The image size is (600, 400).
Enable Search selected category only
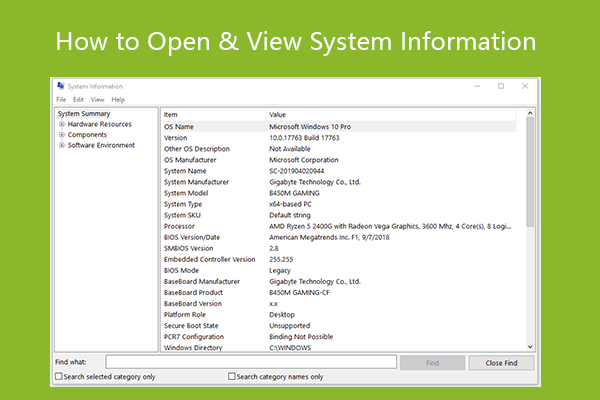(59, 377)
